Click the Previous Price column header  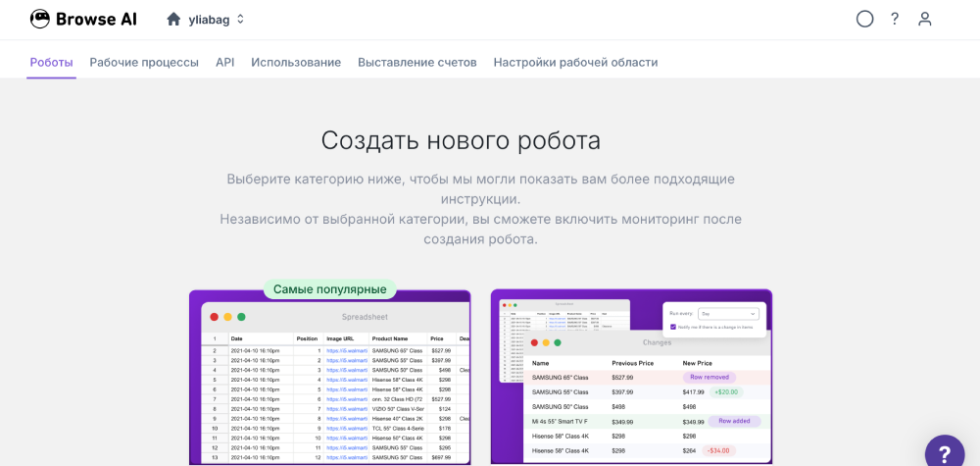(633, 363)
